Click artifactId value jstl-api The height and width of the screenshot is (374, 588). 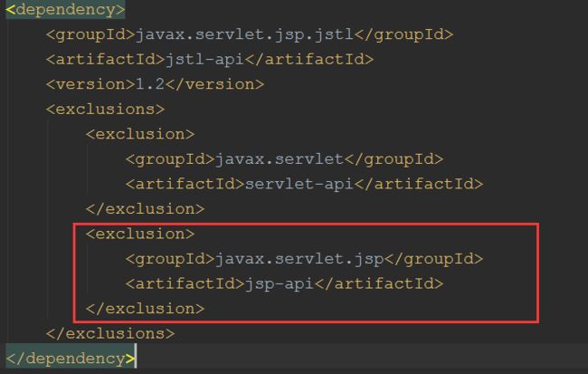tap(204, 60)
